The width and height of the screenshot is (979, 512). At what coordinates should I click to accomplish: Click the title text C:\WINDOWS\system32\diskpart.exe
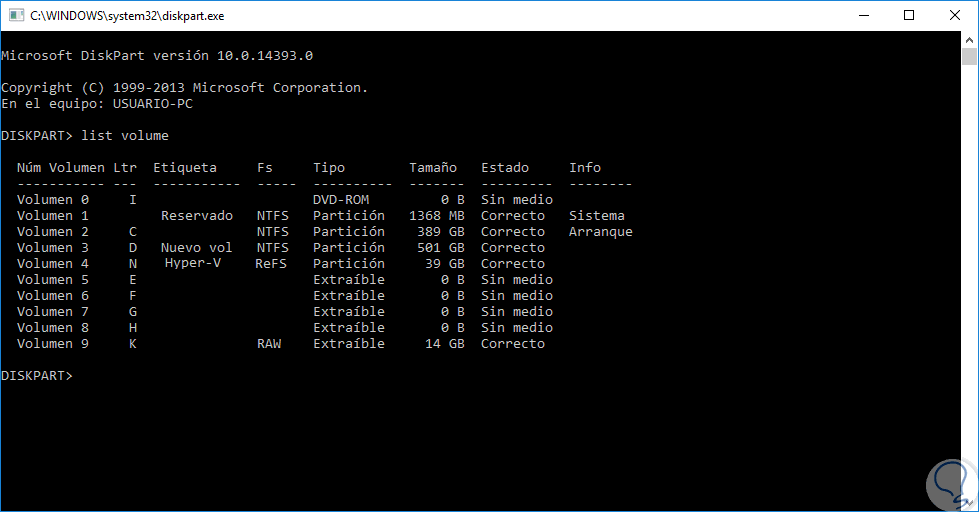pos(127,16)
